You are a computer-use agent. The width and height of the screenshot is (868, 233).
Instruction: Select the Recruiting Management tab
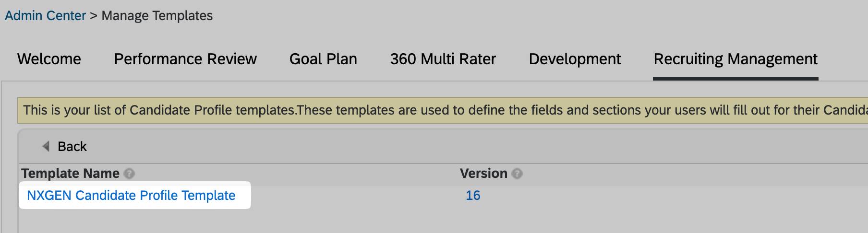pos(735,59)
